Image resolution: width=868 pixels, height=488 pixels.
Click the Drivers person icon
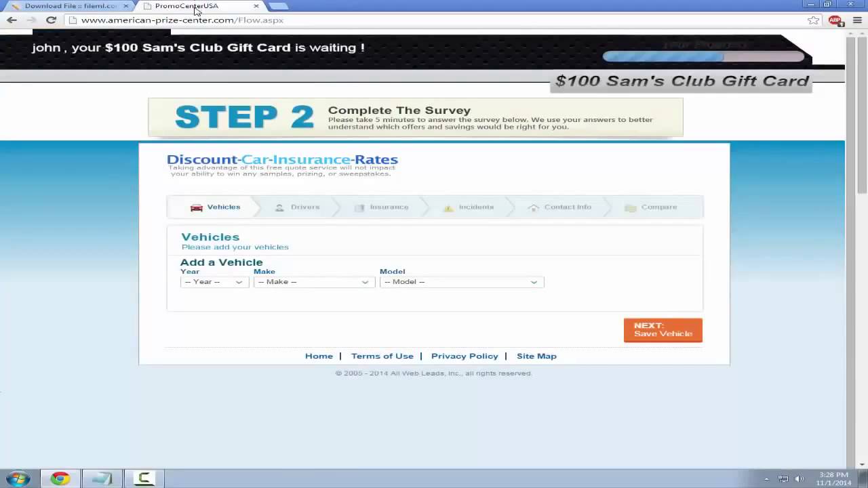(279, 207)
